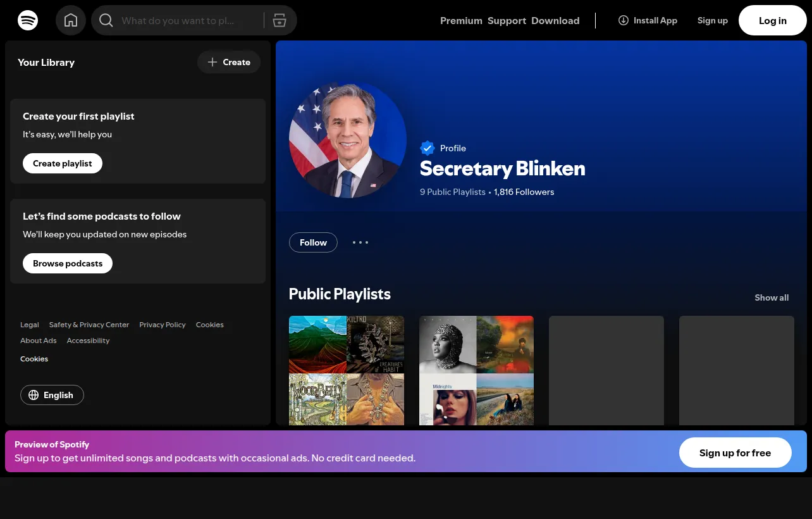Open the three-dot more options menu

[360, 242]
